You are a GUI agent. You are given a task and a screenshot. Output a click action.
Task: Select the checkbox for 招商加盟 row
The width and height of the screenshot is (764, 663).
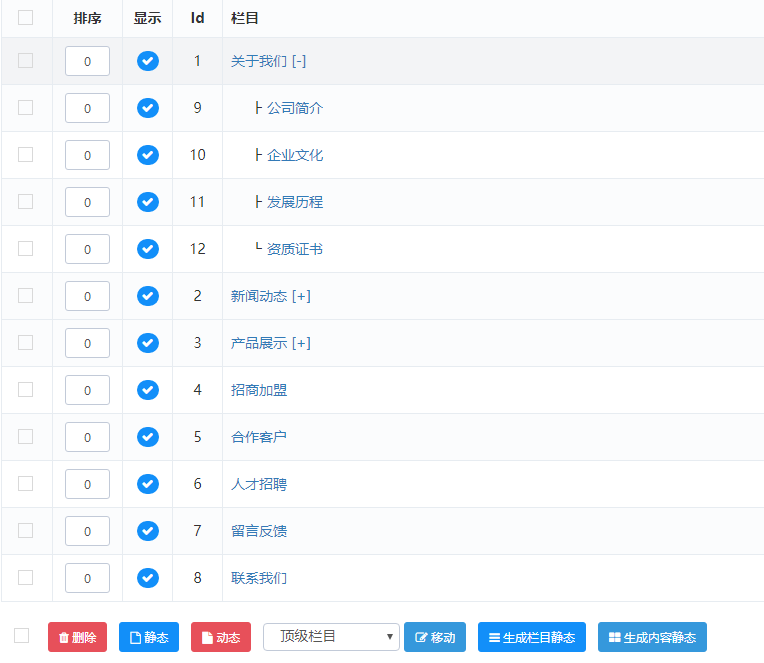(x=25, y=389)
